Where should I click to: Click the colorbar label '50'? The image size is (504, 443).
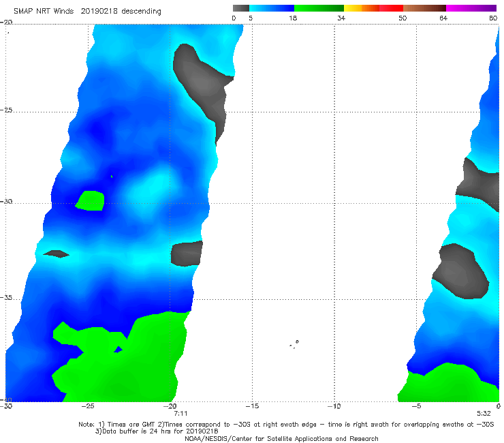pos(403,18)
